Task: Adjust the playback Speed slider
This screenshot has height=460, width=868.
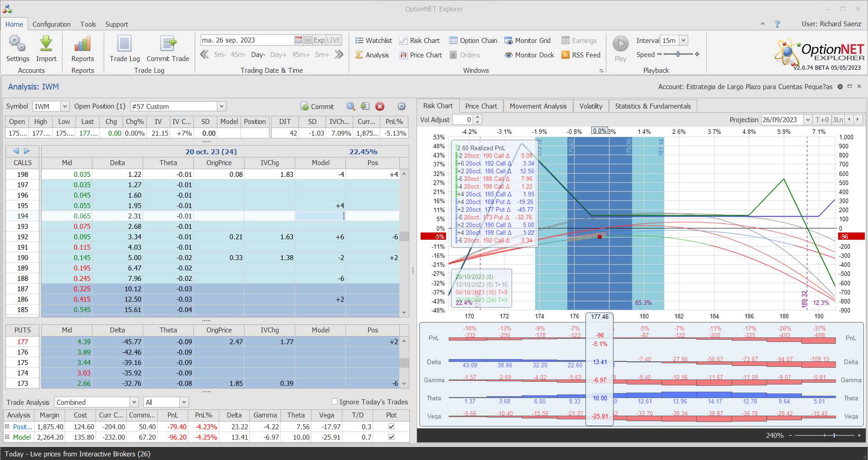Action: tap(678, 54)
